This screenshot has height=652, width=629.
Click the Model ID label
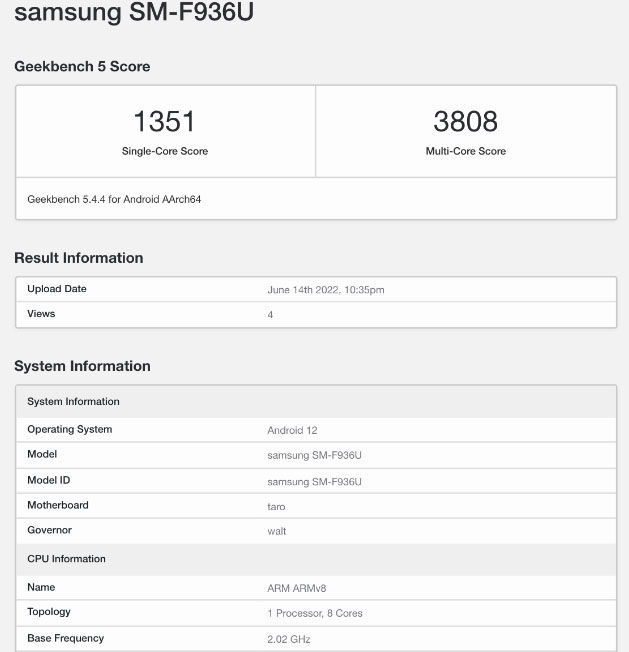(x=49, y=480)
